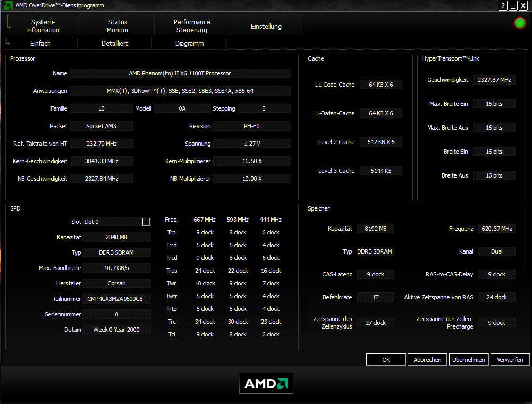
Task: Click the L1-Daten-Cache value 64 KB X 6
Action: (x=381, y=113)
